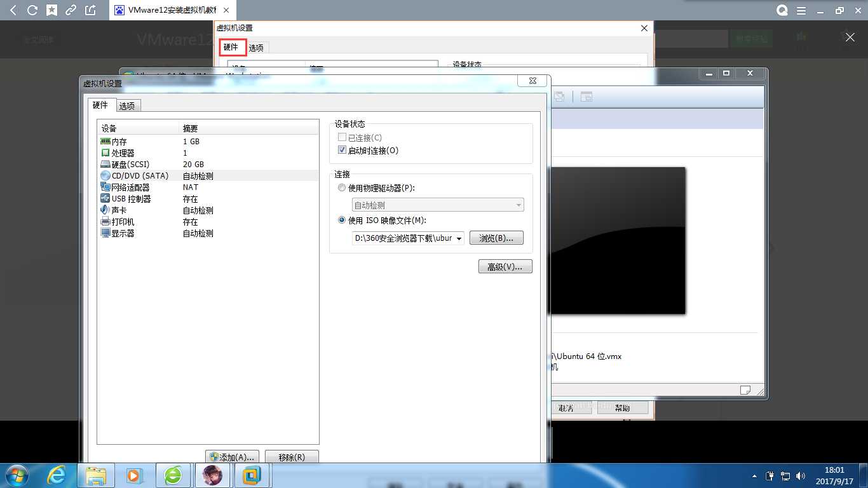868x488 pixels.
Task: Select the CD/DVD (SATA) disc icon
Action: [105, 176]
